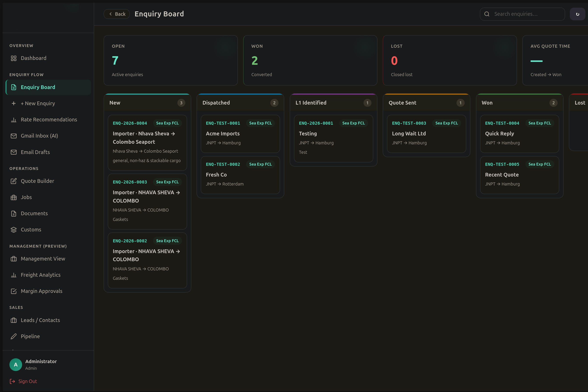Screen dimensions: 588x392
Task: Click the Lost closed lost stat card
Action: [x=450, y=60]
